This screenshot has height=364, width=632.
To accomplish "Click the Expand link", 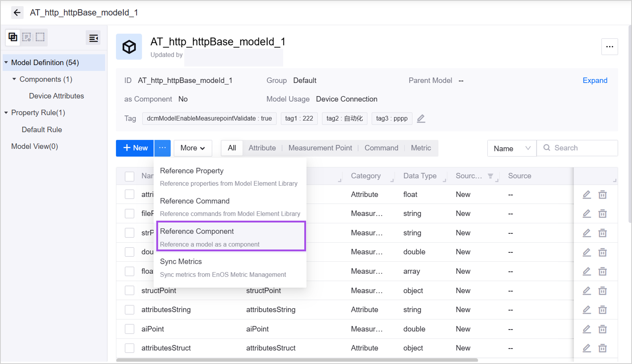I will pos(595,81).
